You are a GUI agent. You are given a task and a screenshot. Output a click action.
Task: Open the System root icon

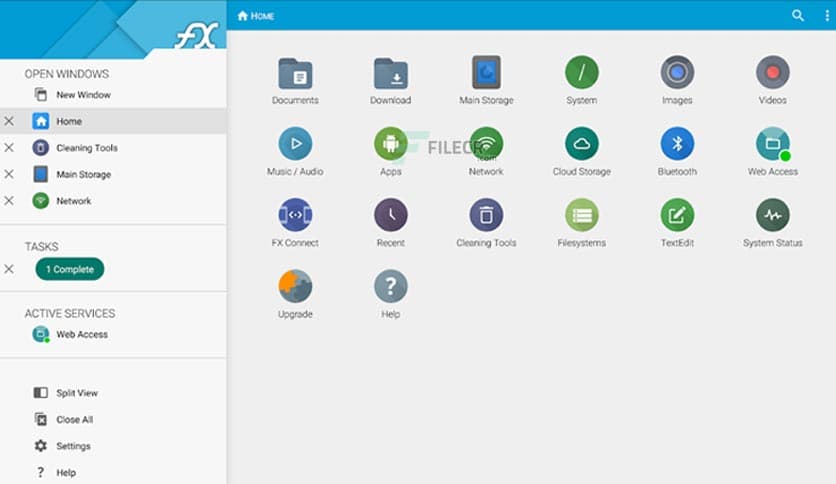[581, 72]
